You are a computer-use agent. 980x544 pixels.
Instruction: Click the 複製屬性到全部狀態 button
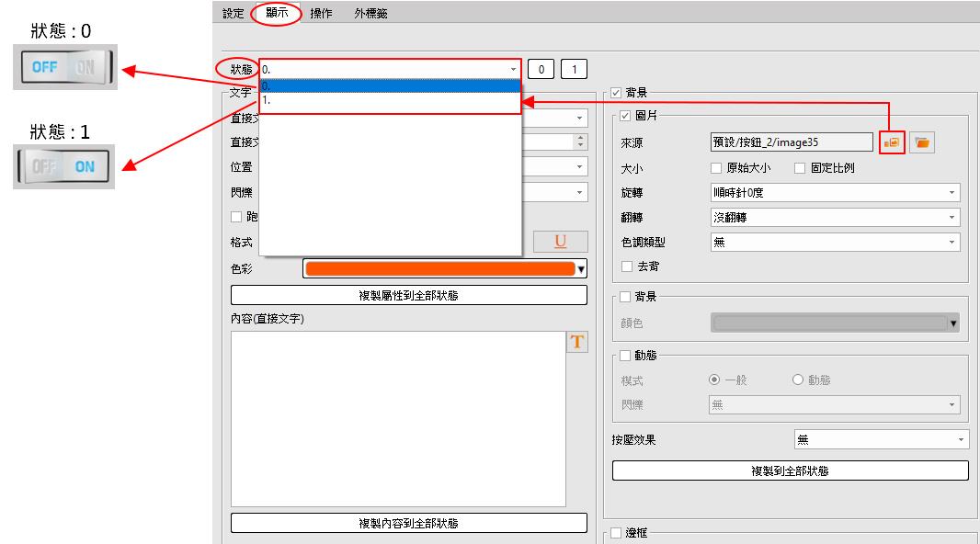click(x=408, y=295)
